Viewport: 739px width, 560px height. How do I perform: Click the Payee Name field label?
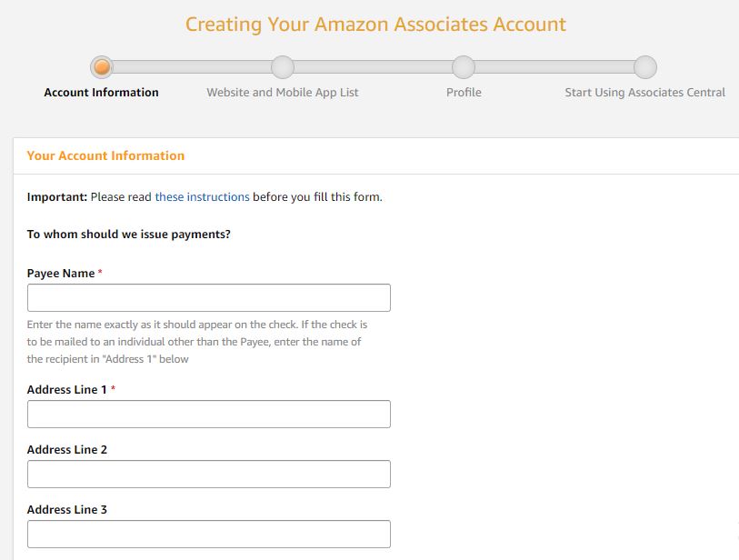61,274
